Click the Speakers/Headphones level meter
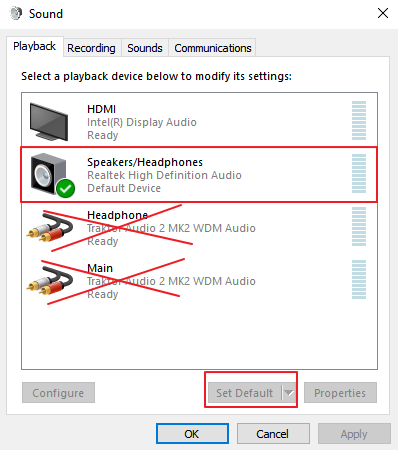The height and width of the screenshot is (450, 398). click(359, 173)
